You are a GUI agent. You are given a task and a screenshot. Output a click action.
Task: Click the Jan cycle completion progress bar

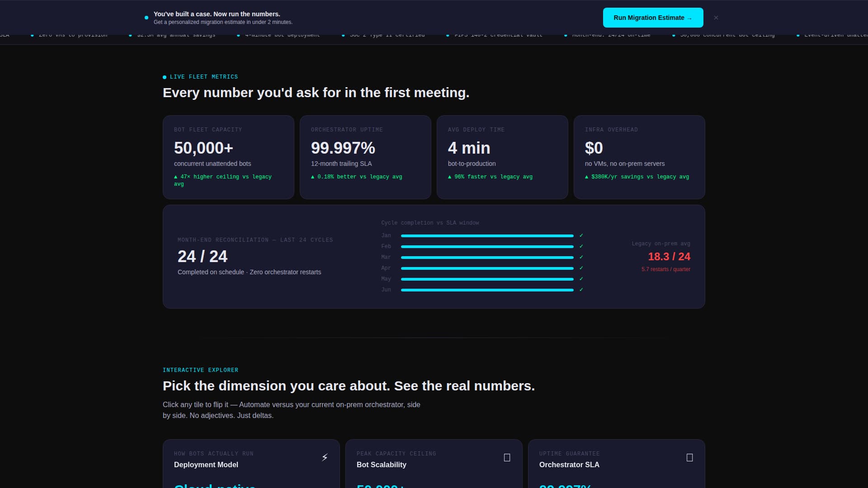(x=487, y=235)
